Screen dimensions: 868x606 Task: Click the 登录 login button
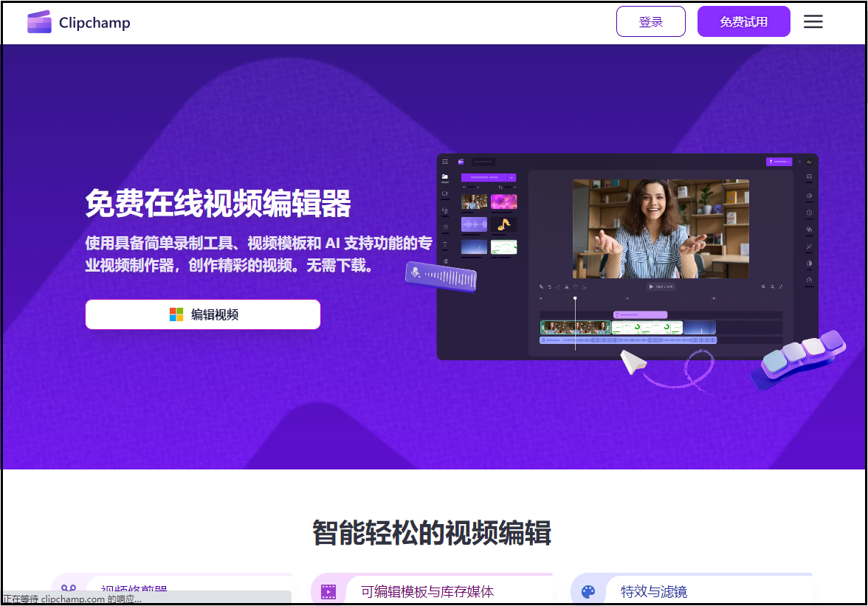tap(650, 21)
